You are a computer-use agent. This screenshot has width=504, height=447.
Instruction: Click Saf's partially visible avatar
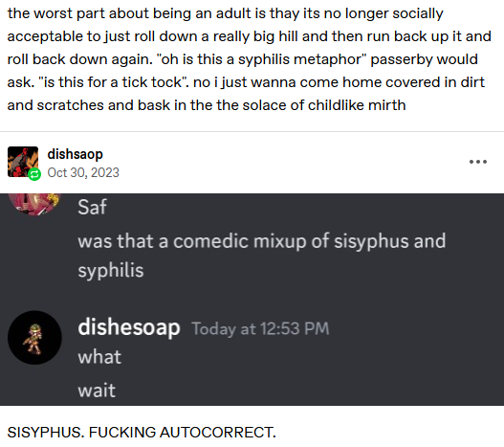coord(34,204)
